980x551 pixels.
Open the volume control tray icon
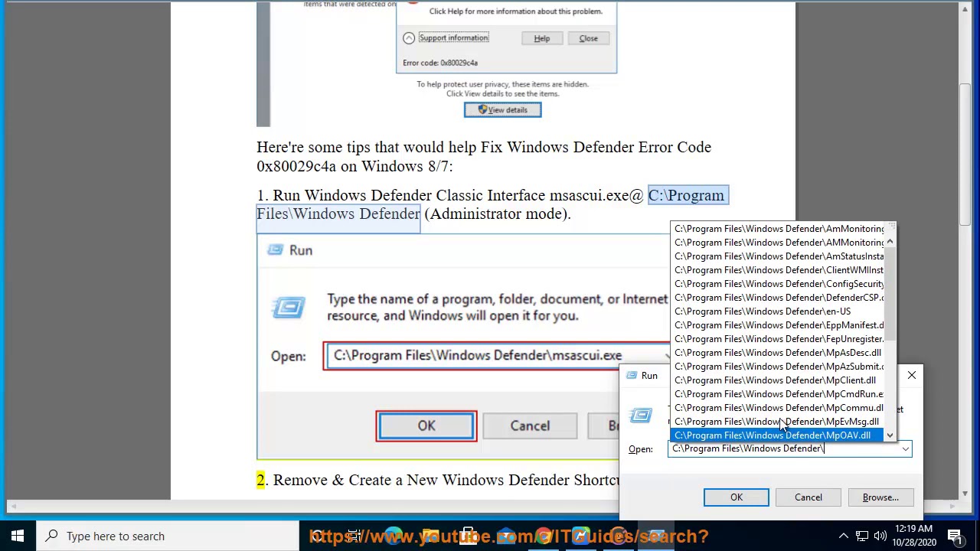[880, 536]
